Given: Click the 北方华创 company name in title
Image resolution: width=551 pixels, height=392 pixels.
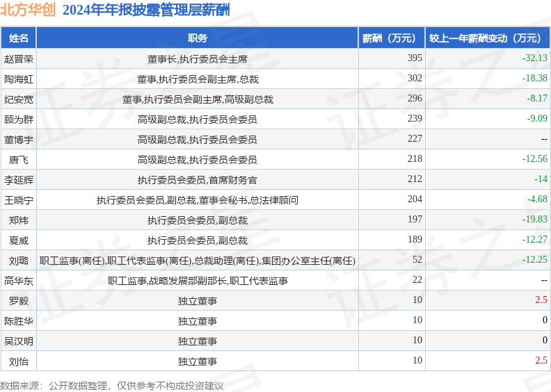Looking at the screenshot, I should pos(28,10).
